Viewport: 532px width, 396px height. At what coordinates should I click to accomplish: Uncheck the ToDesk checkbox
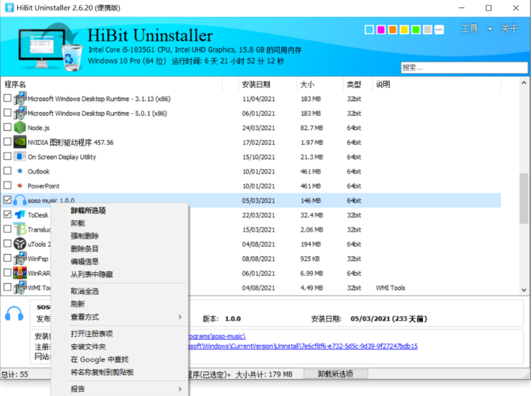(x=8, y=214)
